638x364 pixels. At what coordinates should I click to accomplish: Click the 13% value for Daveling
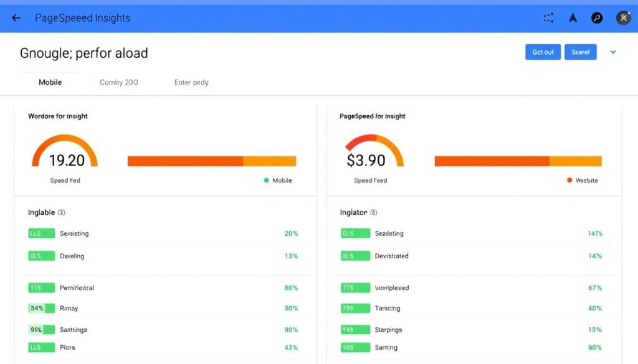pos(291,256)
